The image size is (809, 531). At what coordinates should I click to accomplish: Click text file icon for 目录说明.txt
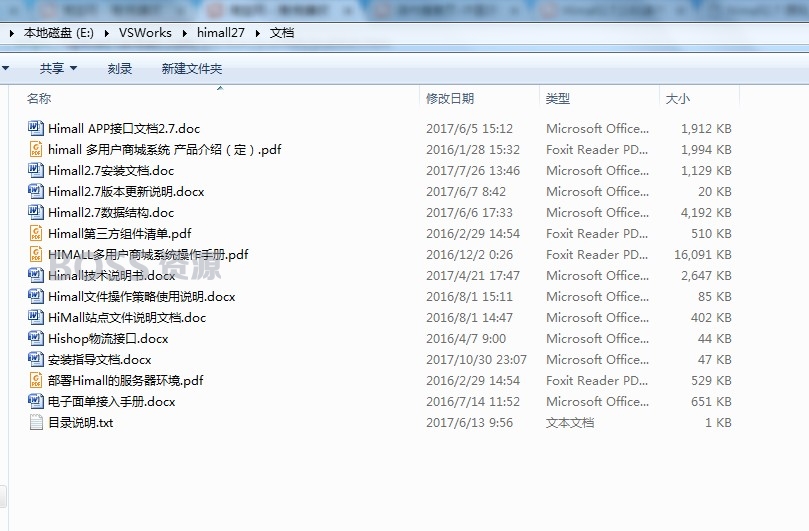coord(36,422)
